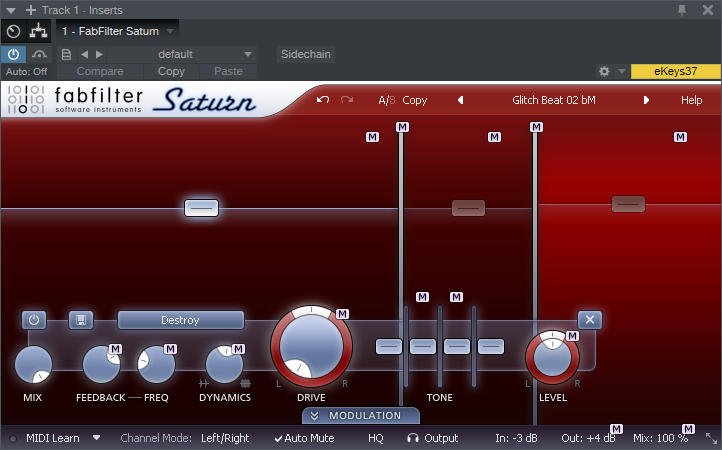The height and width of the screenshot is (450, 722).
Task: Click the Saturn undo arrow
Action: click(323, 100)
